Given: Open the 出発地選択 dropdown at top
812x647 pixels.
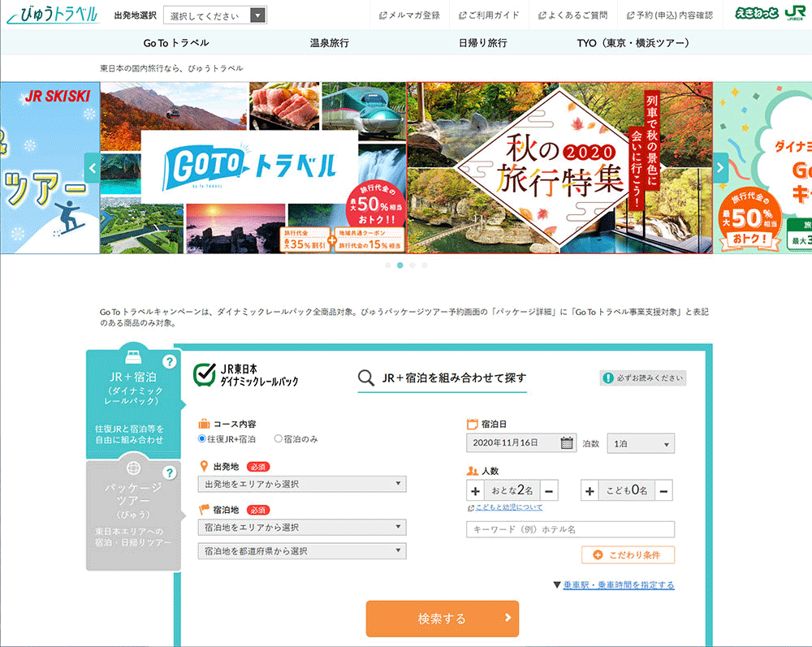Looking at the screenshot, I should [215, 15].
